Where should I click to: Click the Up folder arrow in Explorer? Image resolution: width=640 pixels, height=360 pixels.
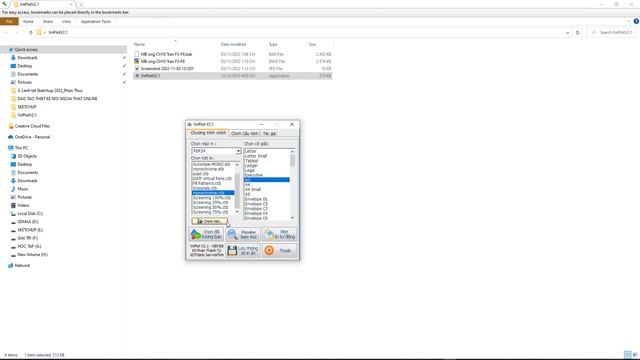(x=31, y=32)
